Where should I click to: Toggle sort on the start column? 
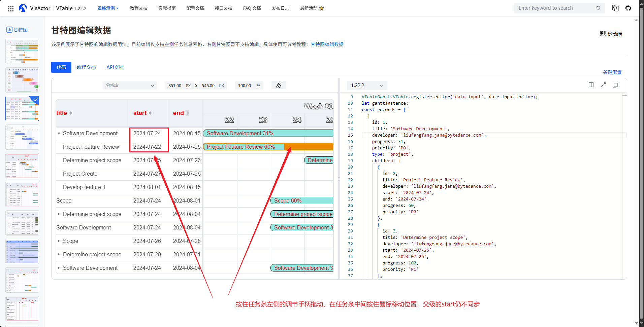pyautogui.click(x=150, y=113)
